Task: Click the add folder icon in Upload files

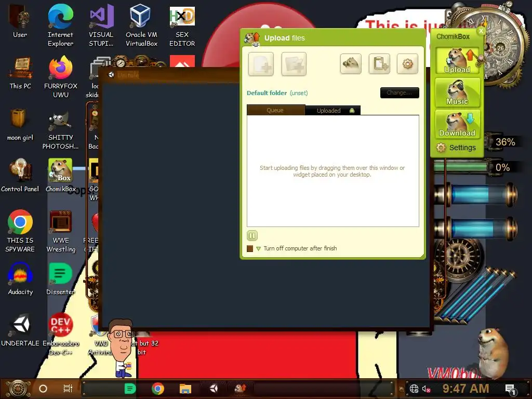Action: coord(294,64)
